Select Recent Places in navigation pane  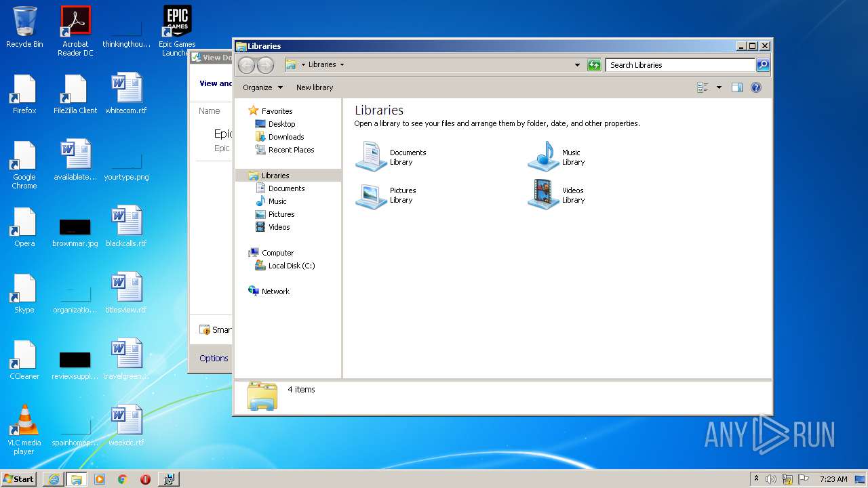(x=291, y=150)
